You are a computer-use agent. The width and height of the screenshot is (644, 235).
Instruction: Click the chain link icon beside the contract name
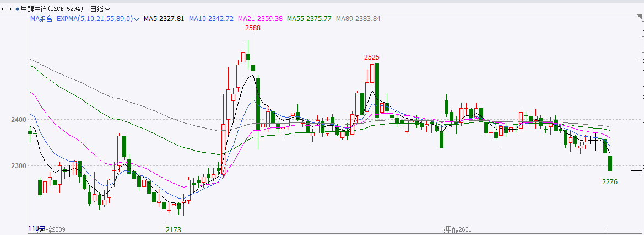[7, 9]
